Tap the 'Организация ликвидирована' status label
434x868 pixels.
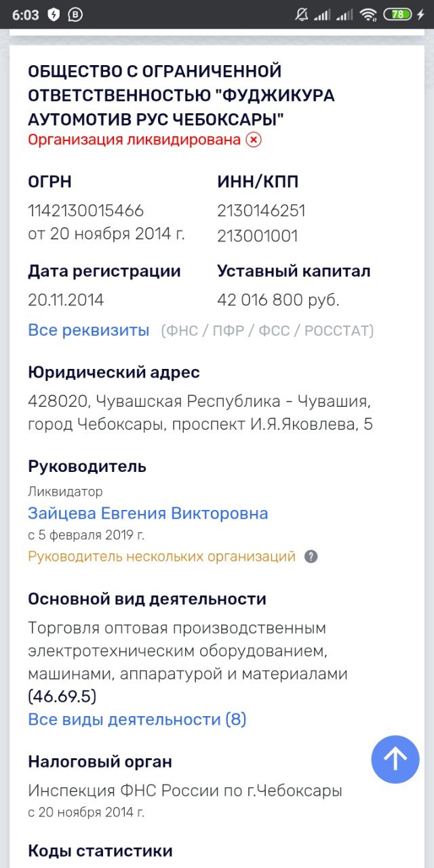[x=134, y=140]
